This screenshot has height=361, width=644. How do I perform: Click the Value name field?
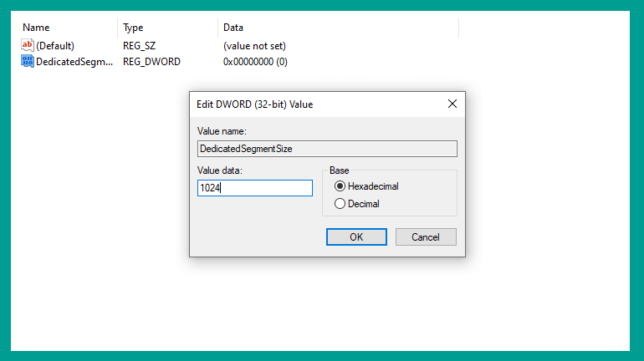pos(327,149)
